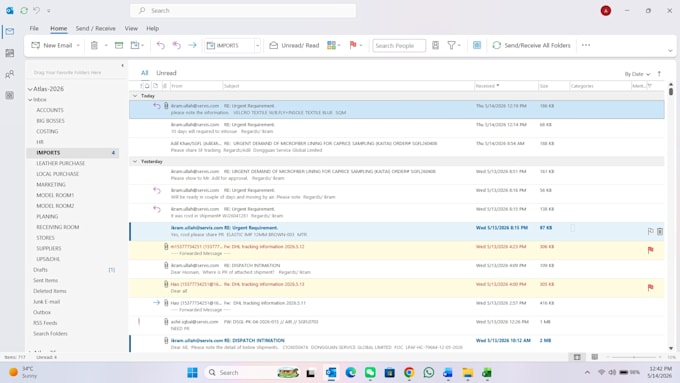
Task: Open the Address Book icon
Action: [435, 45]
